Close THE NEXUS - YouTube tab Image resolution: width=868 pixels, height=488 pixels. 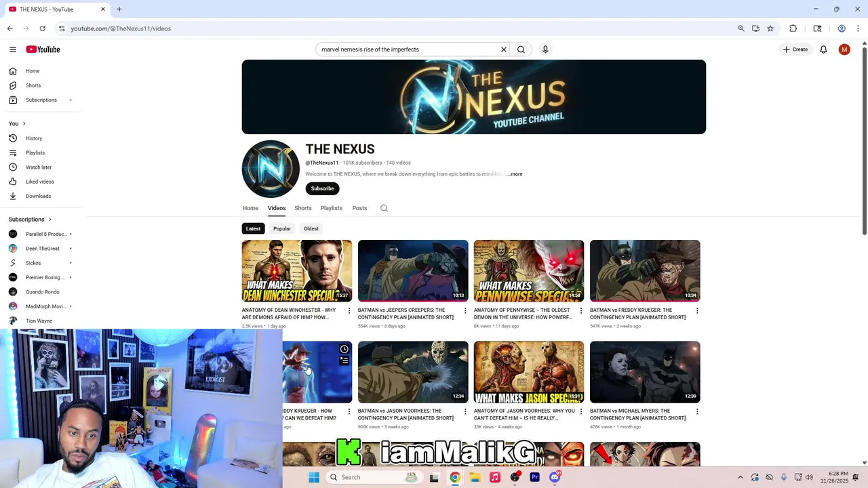[103, 9]
